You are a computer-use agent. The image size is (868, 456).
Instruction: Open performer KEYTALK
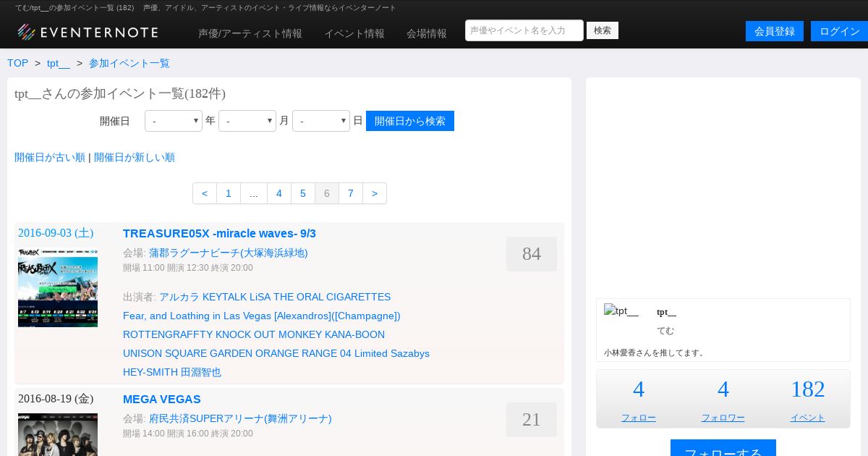click(224, 297)
